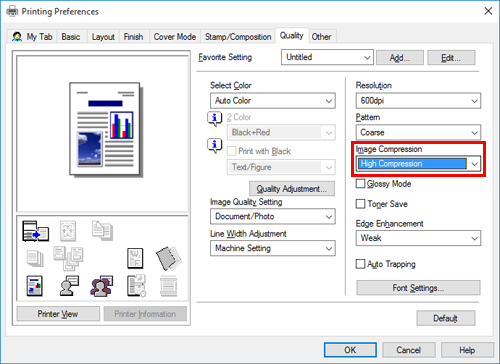Click the paper tray source icon with blue arrow
This screenshot has width=500, height=364.
coord(35,231)
